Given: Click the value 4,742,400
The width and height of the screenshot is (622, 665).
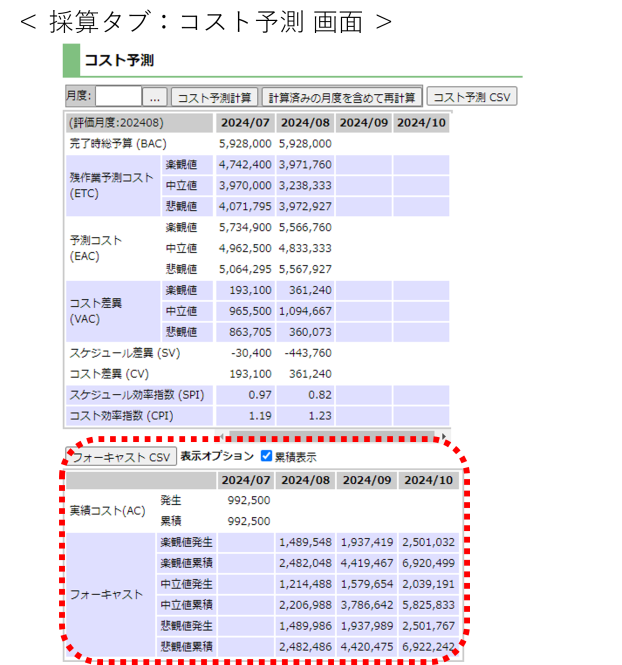Looking at the screenshot, I should (x=245, y=165).
